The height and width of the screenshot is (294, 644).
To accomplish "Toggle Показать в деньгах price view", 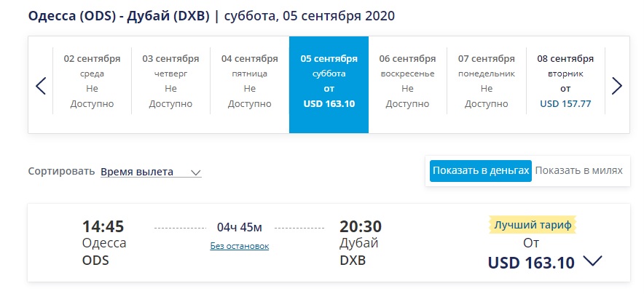I will pos(481,170).
